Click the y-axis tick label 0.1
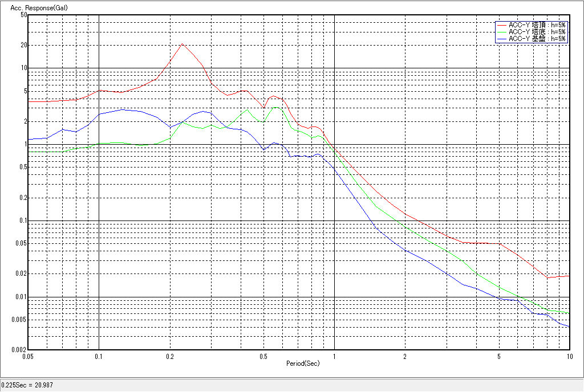584x392 pixels. click(x=22, y=221)
